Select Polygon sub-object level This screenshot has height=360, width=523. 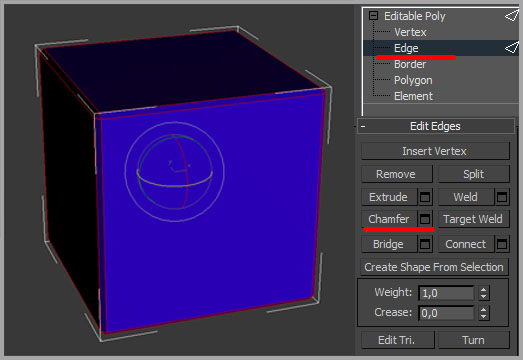tap(413, 80)
